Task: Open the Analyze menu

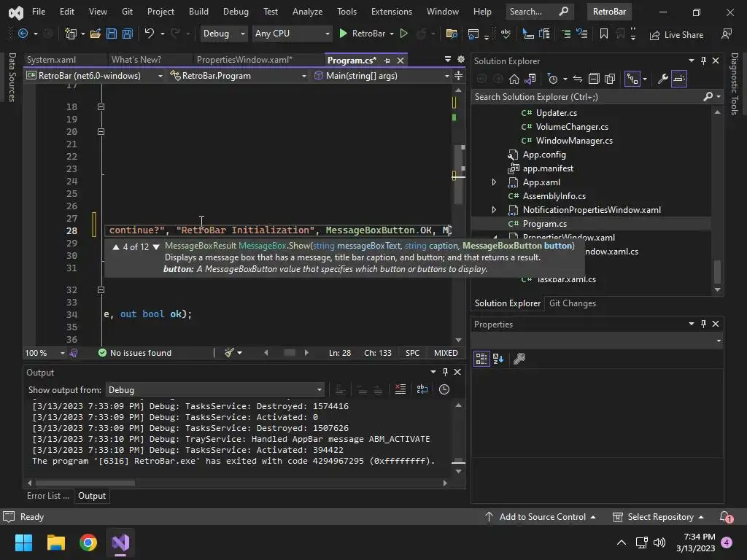Action: (x=307, y=12)
